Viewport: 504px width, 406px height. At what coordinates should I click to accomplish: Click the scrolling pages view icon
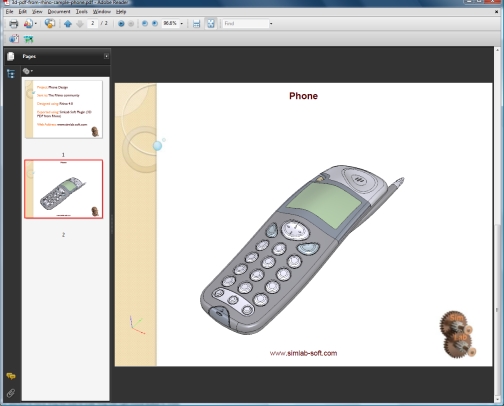[196, 24]
